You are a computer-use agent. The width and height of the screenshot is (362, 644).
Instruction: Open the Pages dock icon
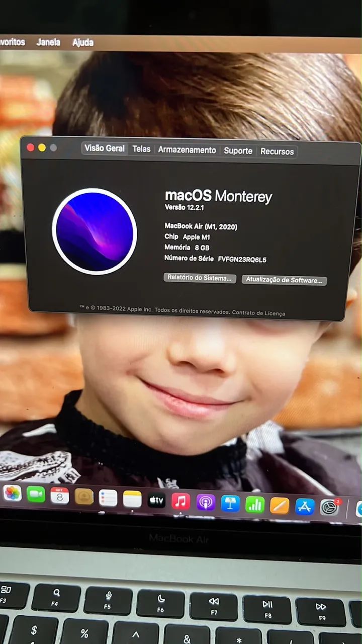pyautogui.click(x=280, y=505)
